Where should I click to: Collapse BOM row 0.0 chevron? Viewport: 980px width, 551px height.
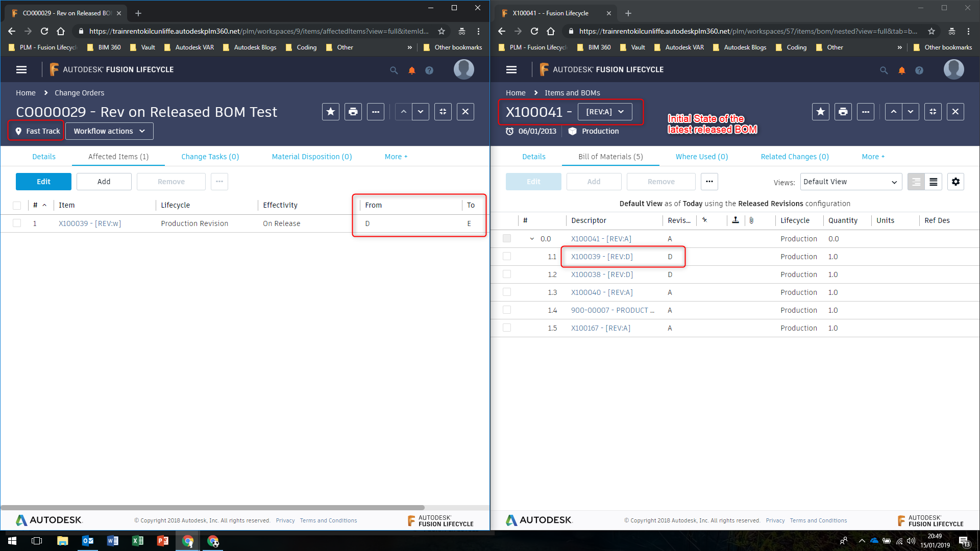[x=532, y=239]
